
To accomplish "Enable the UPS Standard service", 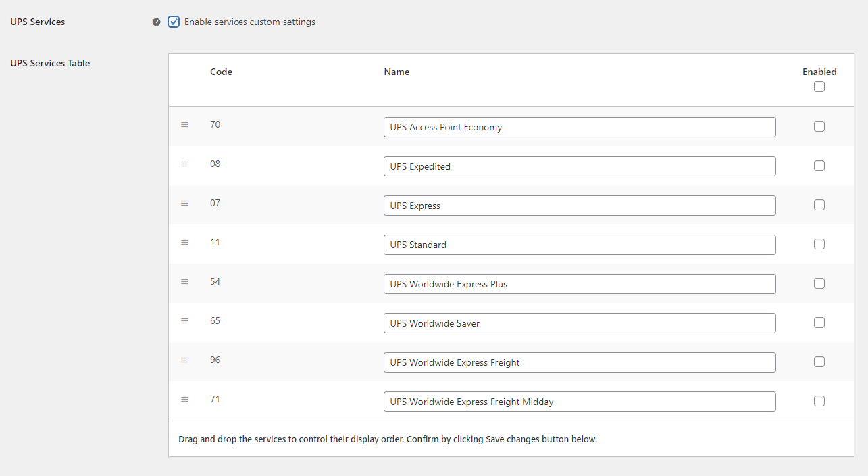I will (819, 244).
